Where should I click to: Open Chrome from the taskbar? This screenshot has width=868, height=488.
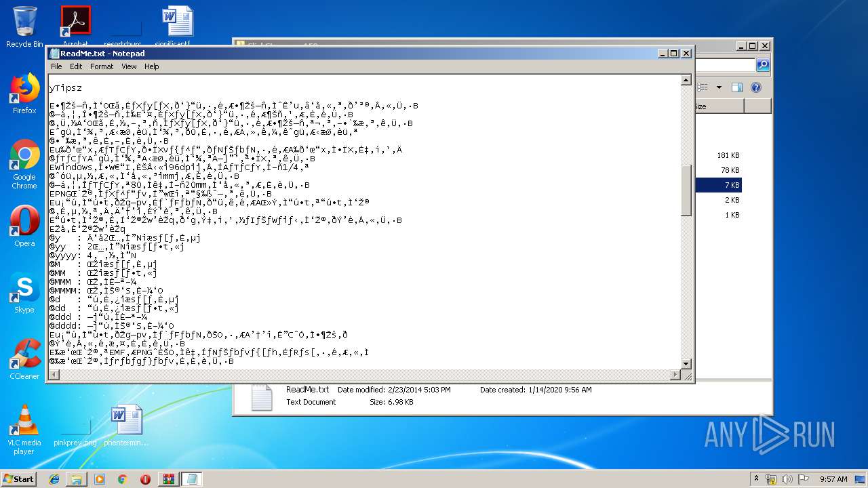tap(123, 479)
